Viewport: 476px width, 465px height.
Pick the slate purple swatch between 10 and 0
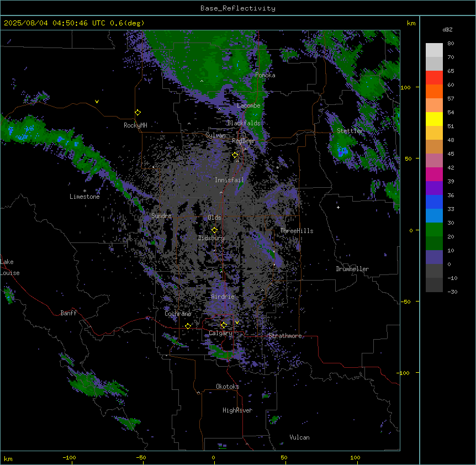pyautogui.click(x=434, y=257)
